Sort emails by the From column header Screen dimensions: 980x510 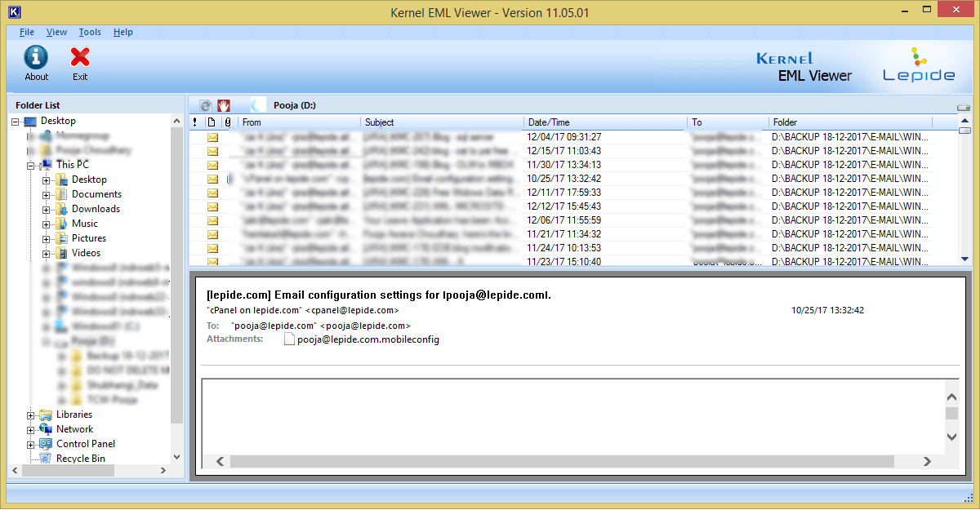[300, 122]
